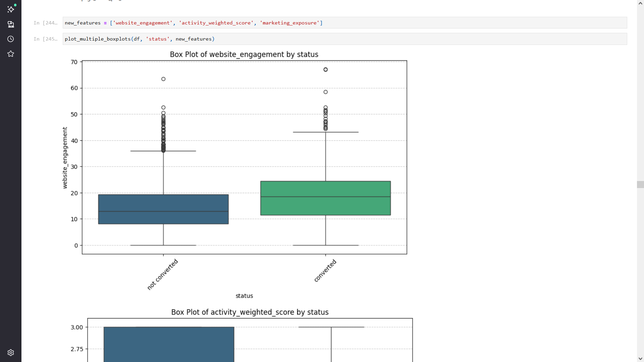Screen dimensions: 644x362
Task: Open the history panel via the clock icon
Action: (x=11, y=39)
